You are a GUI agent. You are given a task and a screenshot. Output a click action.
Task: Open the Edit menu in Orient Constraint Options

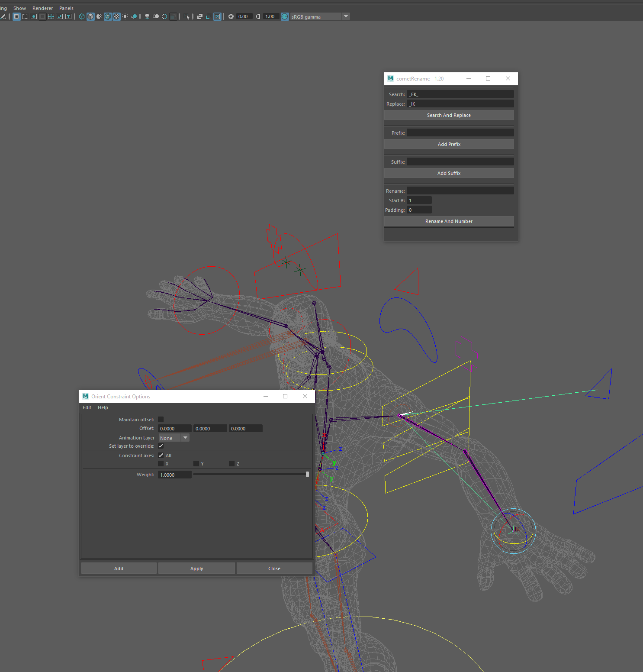pos(87,407)
